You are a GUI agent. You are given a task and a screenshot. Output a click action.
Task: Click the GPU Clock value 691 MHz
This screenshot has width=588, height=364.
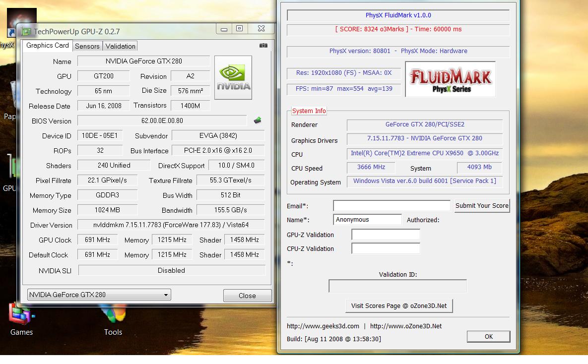tap(97, 240)
